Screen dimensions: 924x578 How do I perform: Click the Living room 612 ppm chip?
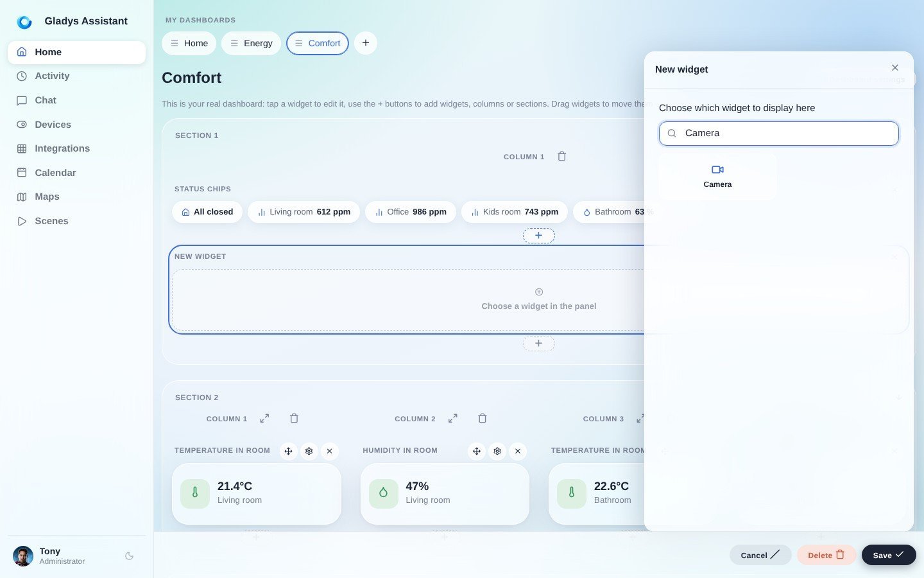[304, 212]
